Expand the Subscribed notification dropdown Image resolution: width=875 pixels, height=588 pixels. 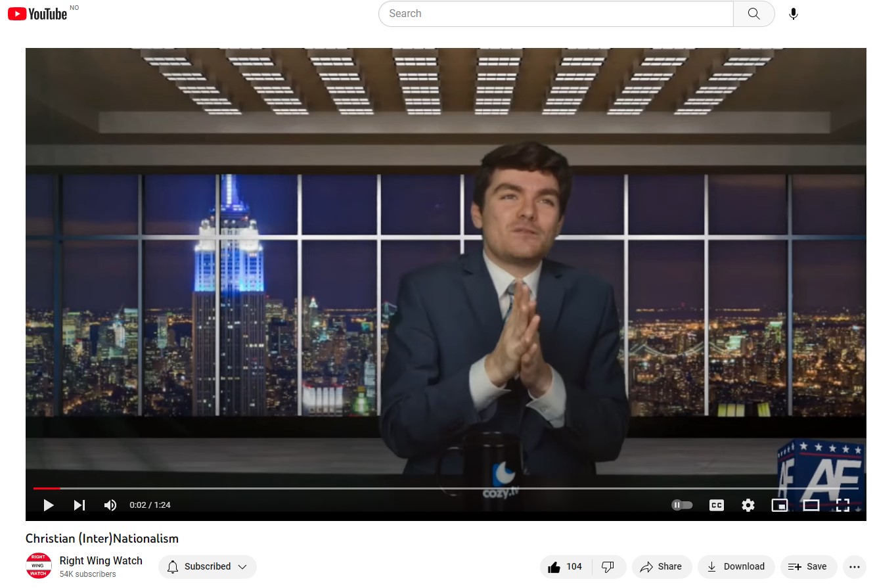(208, 566)
